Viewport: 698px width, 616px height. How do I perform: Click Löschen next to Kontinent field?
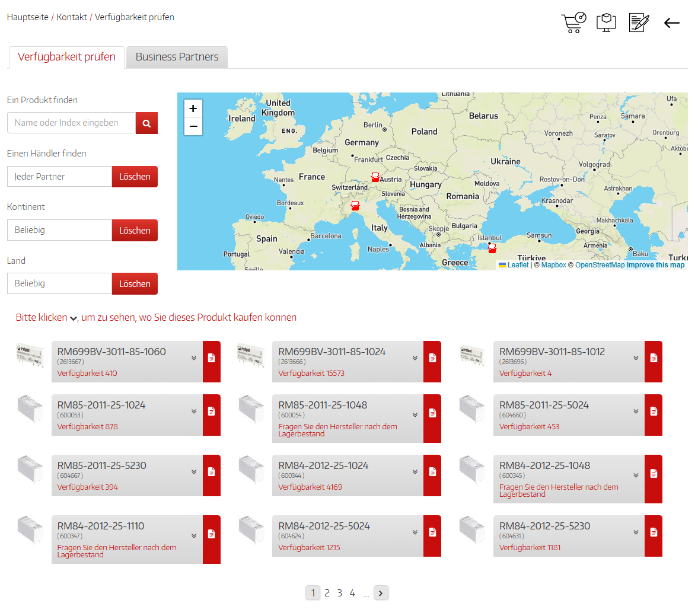click(135, 230)
